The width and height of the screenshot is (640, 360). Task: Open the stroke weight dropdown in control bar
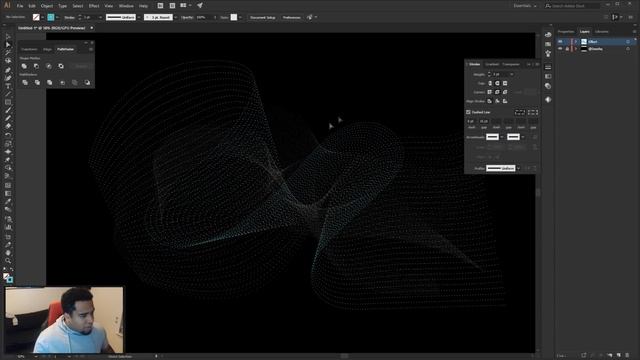tap(100, 18)
